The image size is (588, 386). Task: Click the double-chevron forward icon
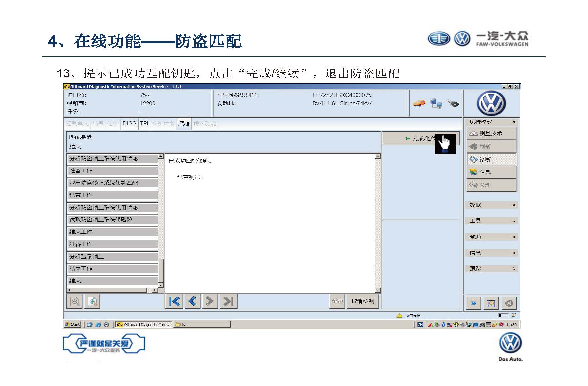pyautogui.click(x=474, y=303)
